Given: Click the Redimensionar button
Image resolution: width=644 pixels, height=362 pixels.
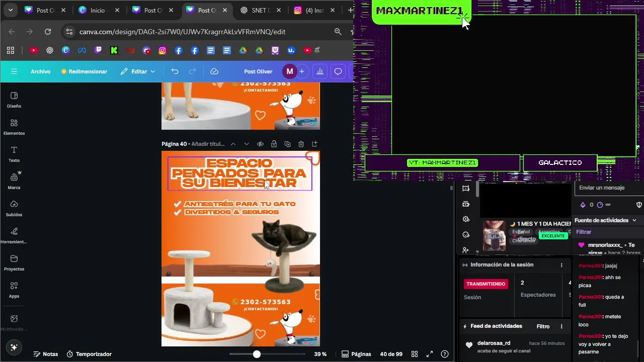Looking at the screenshot, I should click(x=84, y=71).
